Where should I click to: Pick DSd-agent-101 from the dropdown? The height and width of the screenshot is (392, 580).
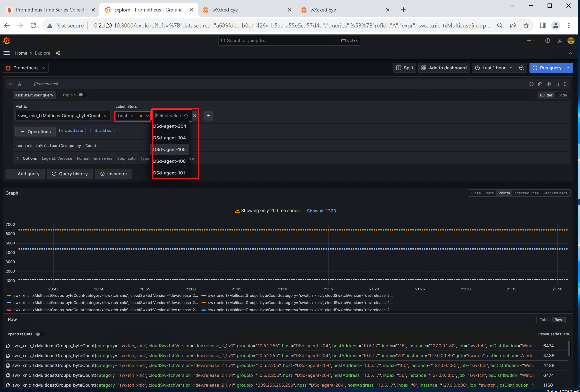click(x=169, y=173)
